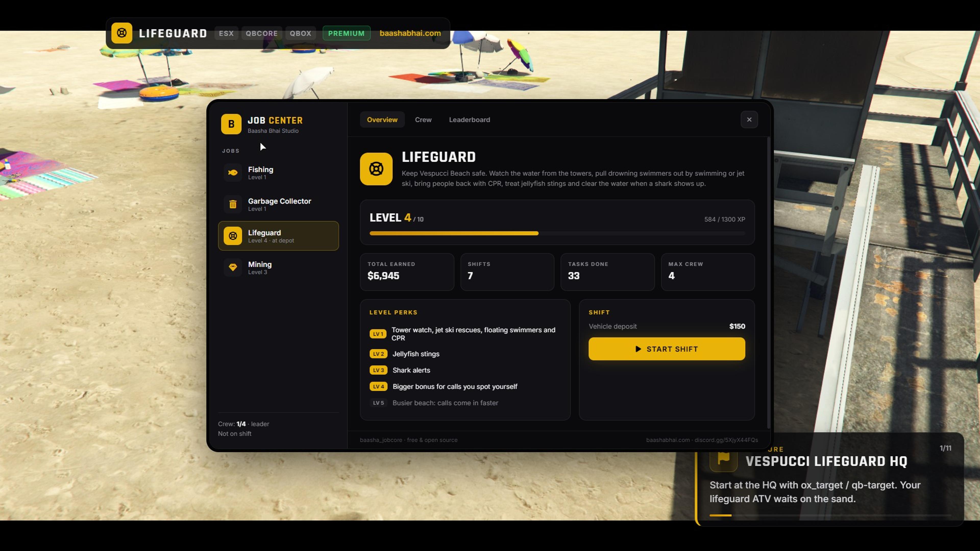Screen dimensions: 980x551
Task: Click the lifebuoy icon in the top LIFEGUARD banner
Action: pos(122,33)
